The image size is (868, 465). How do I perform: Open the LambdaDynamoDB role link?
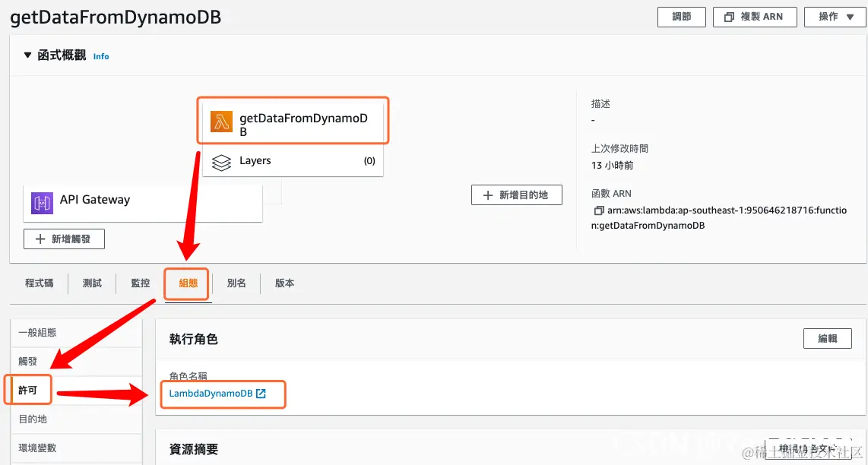(211, 394)
